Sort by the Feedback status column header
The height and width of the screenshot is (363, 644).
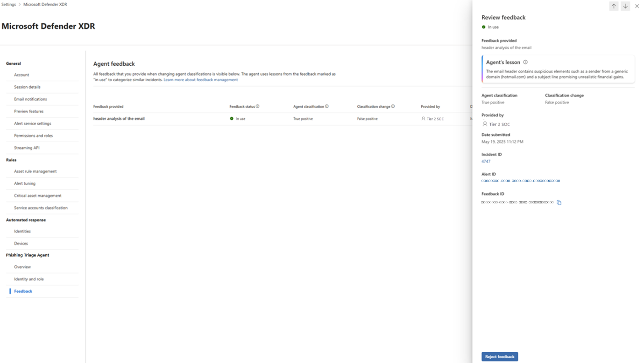tap(242, 106)
